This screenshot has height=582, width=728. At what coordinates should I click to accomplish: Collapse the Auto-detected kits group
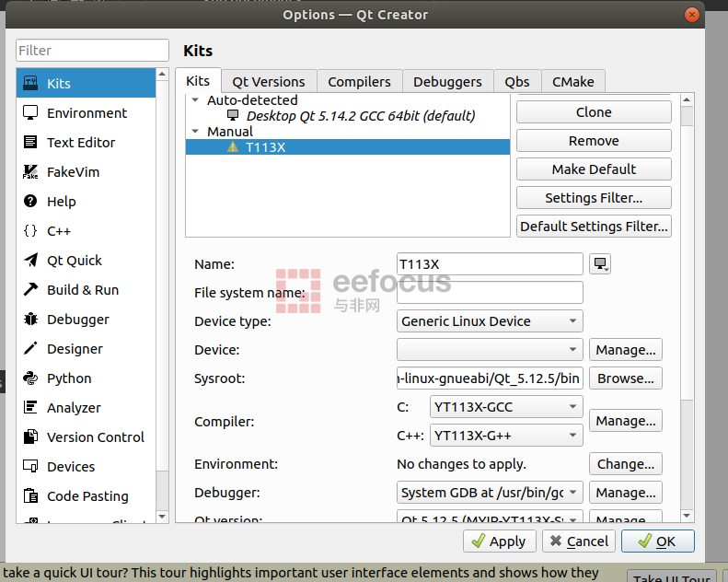pos(195,100)
